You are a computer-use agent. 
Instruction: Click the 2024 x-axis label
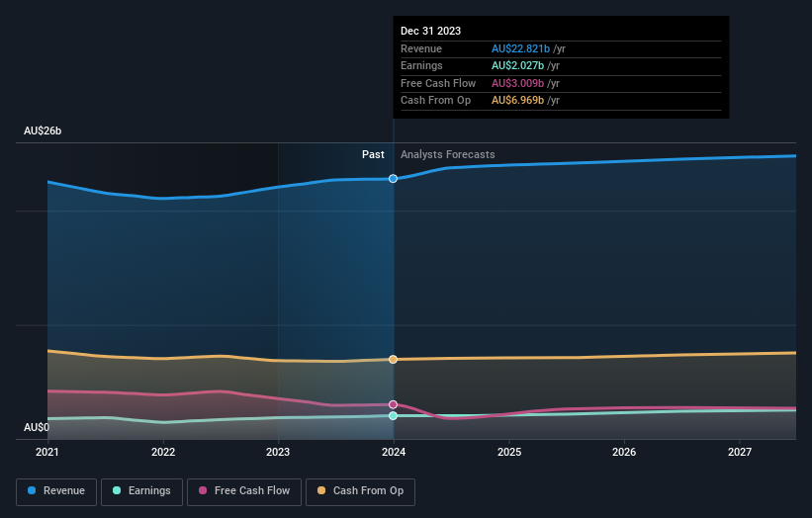394,452
